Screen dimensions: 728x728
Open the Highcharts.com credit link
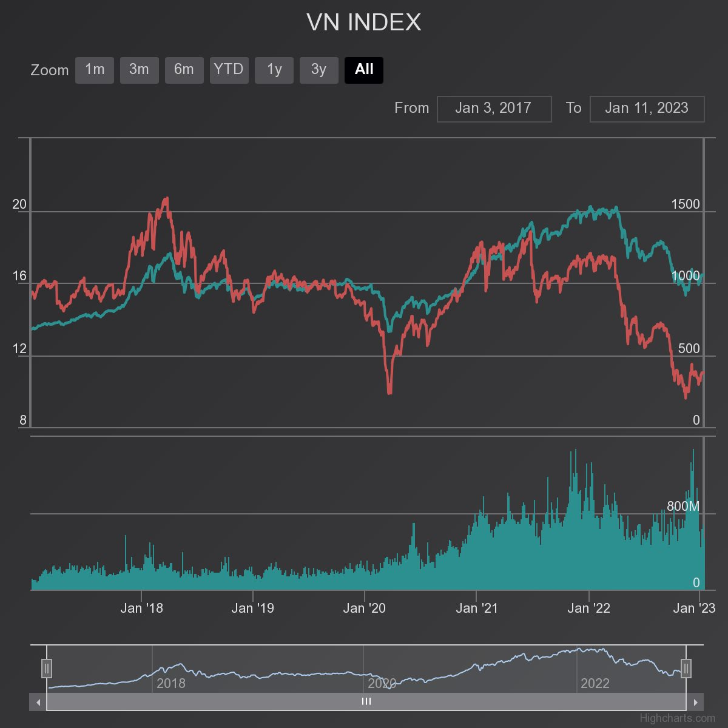[677, 719]
